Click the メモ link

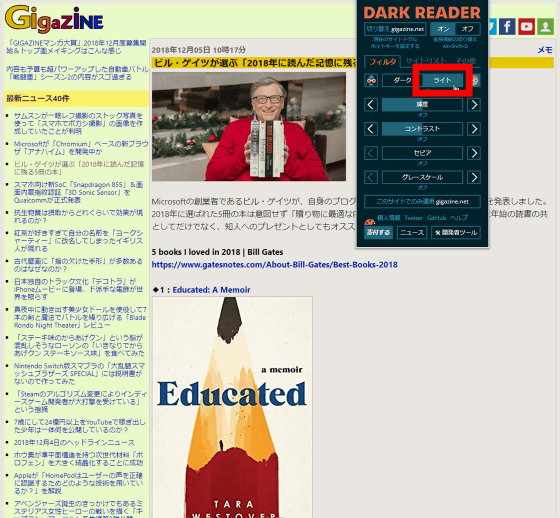545,50
